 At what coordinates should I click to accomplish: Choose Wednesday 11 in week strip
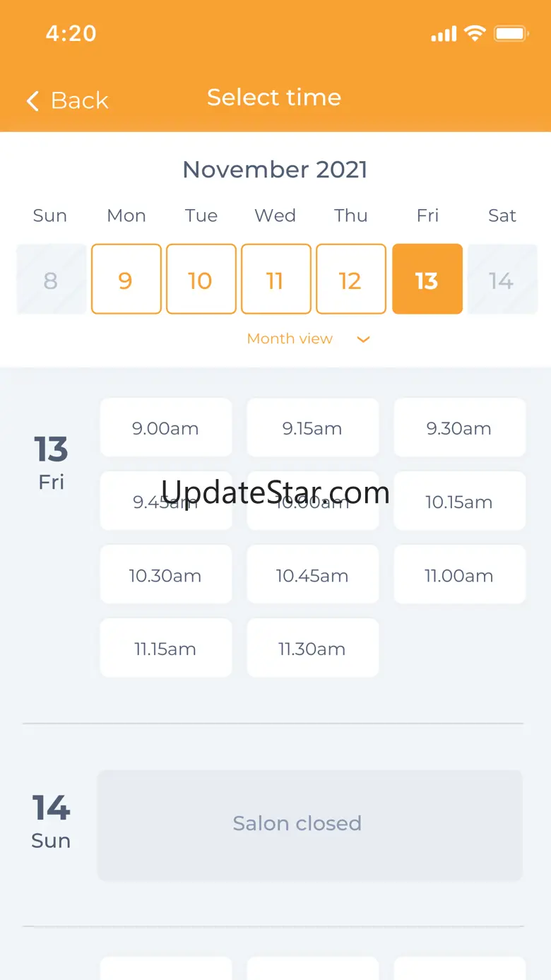pyautogui.click(x=276, y=279)
